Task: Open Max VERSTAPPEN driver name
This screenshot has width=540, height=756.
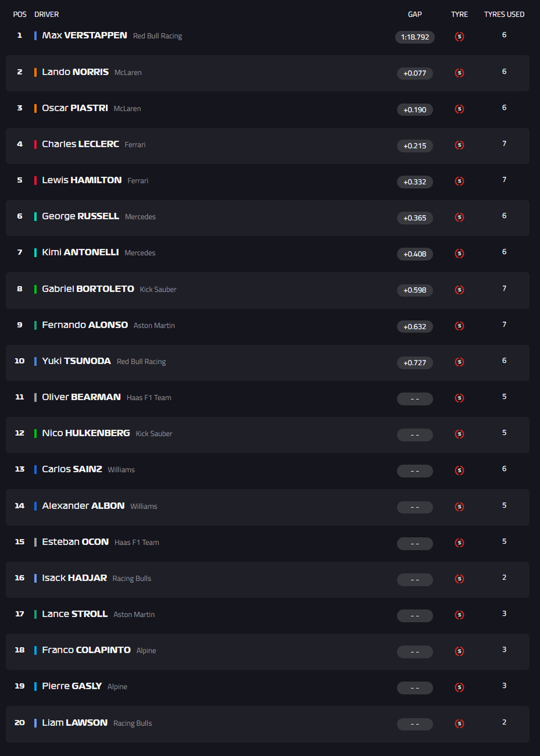Action: pos(84,35)
